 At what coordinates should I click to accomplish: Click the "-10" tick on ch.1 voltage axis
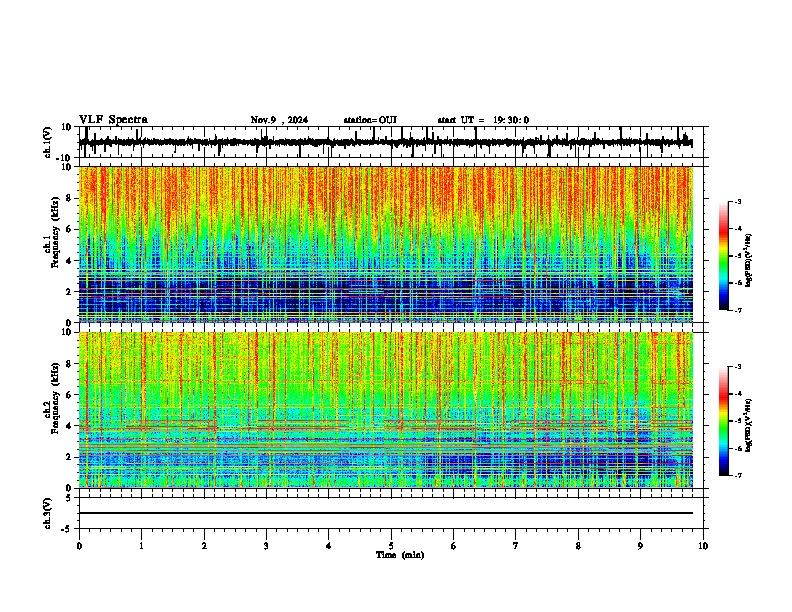click(65, 158)
